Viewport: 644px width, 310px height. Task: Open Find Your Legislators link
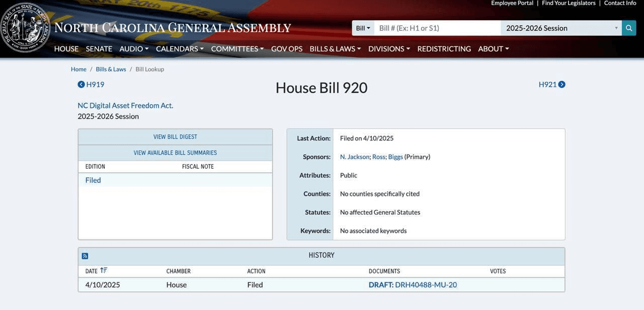tap(569, 3)
